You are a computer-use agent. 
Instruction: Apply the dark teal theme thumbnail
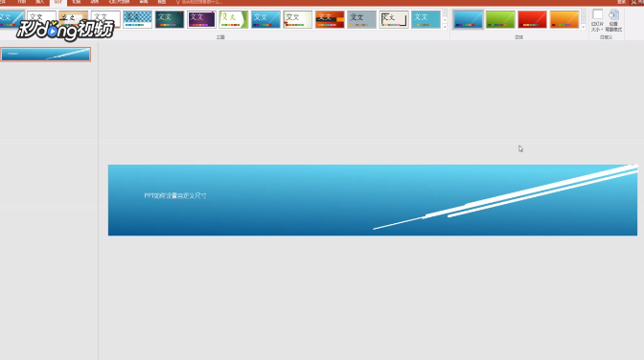click(170, 19)
